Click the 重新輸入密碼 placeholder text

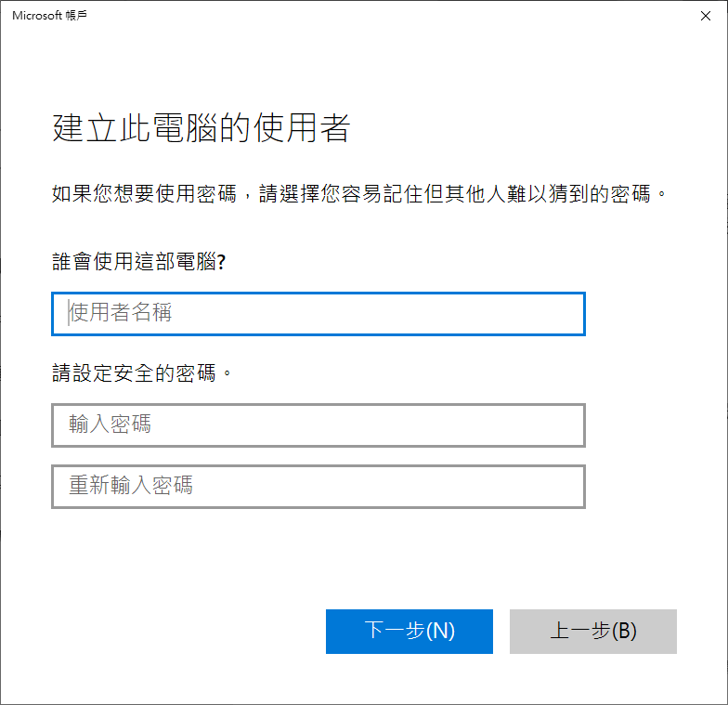(x=131, y=485)
